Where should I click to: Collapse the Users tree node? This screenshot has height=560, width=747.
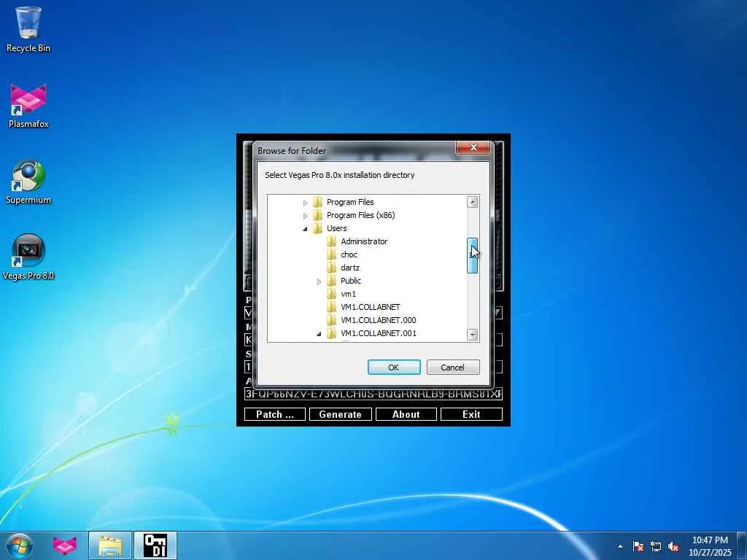coord(306,229)
